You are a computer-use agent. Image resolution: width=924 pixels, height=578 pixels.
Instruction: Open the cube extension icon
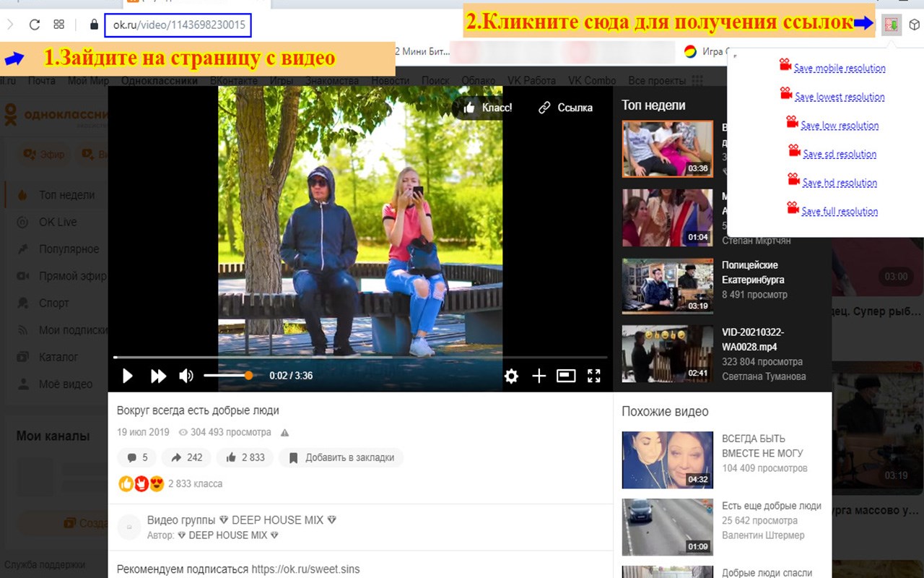coord(915,25)
